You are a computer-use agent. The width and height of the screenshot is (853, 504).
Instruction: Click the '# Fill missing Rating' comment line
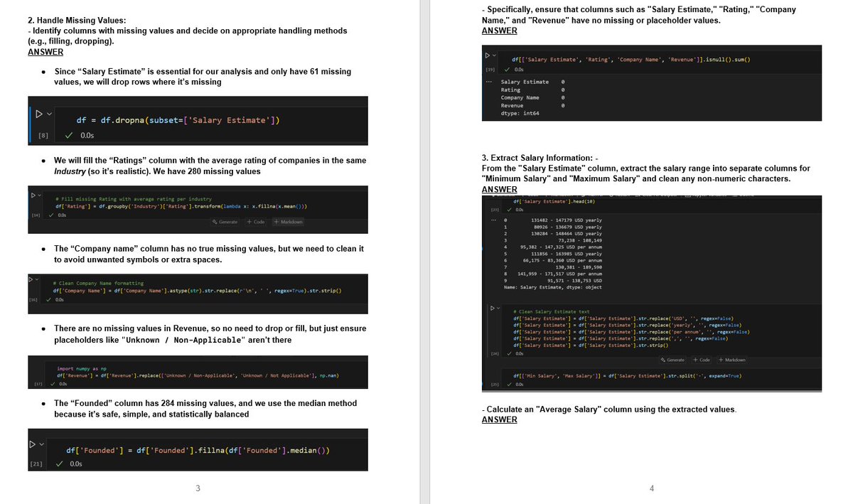133,199
